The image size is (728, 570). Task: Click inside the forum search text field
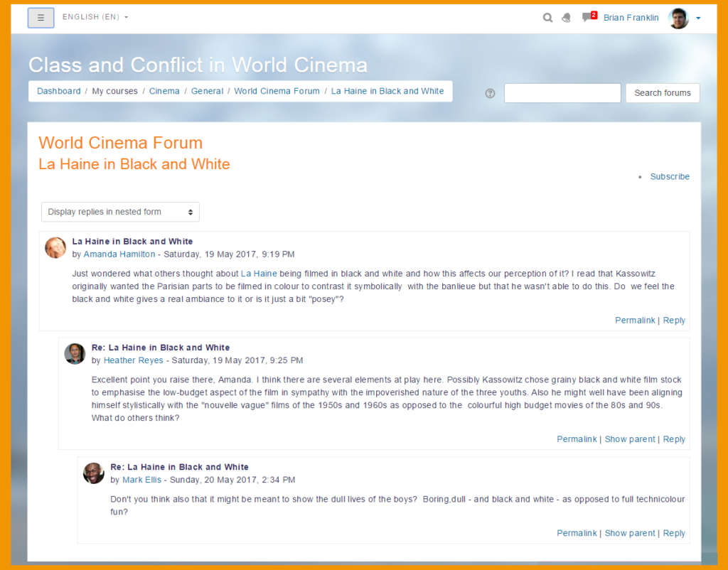pos(562,93)
